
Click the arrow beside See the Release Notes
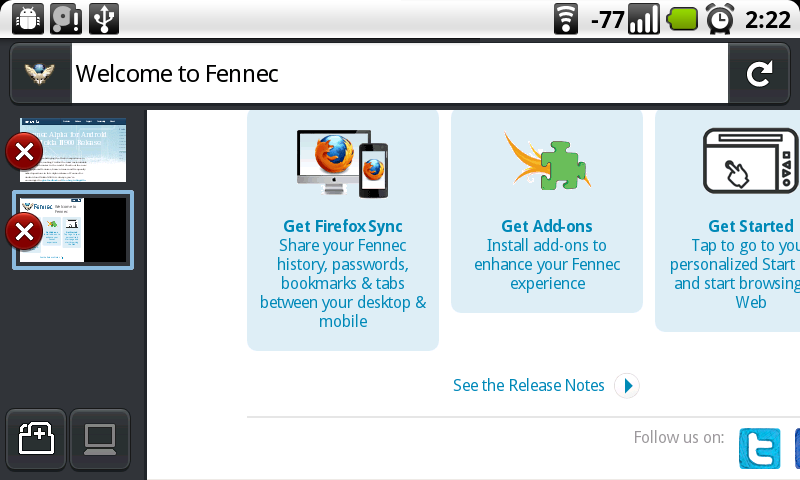pyautogui.click(x=627, y=386)
